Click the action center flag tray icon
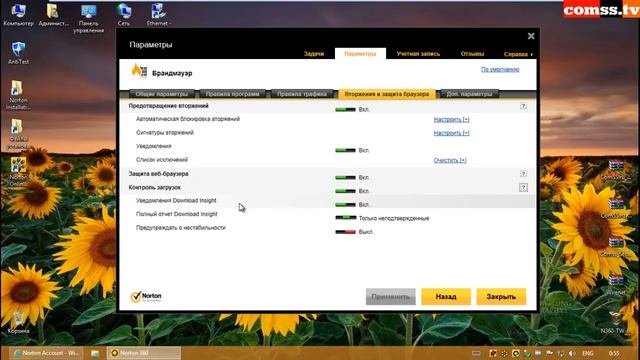The image size is (640, 360). 549,353
